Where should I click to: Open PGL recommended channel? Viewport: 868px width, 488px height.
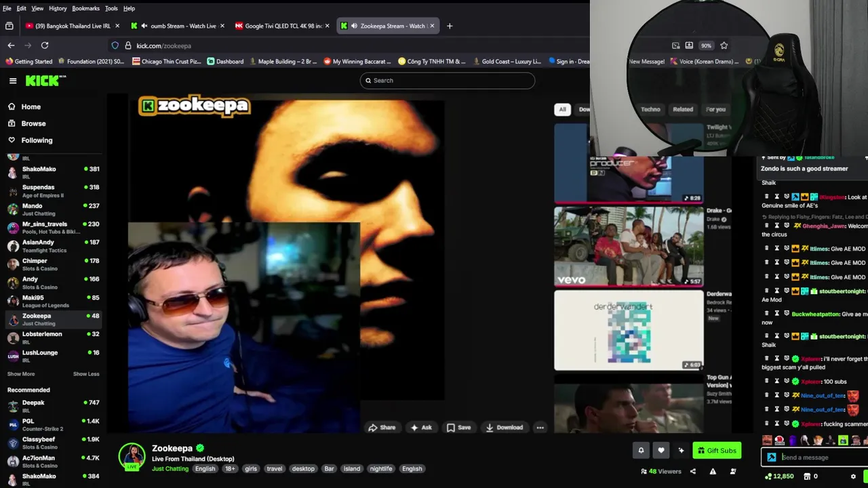(53, 425)
